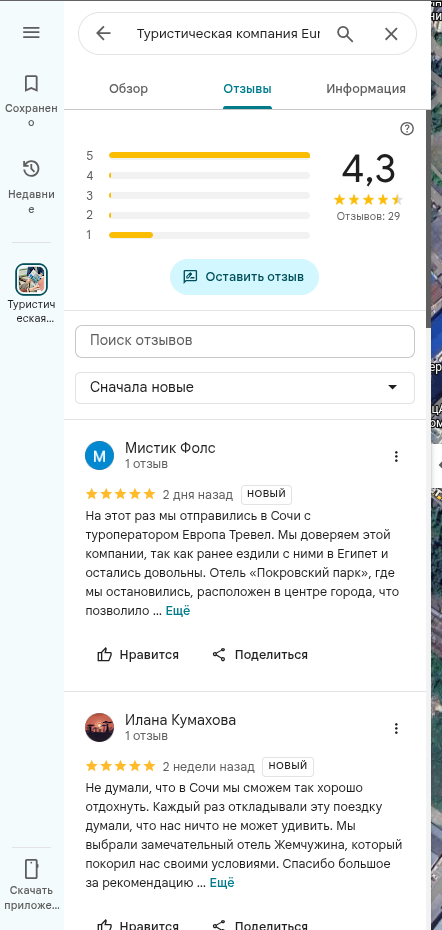Click the Недавние sidebar label
The height and width of the screenshot is (930, 442).
[31, 202]
